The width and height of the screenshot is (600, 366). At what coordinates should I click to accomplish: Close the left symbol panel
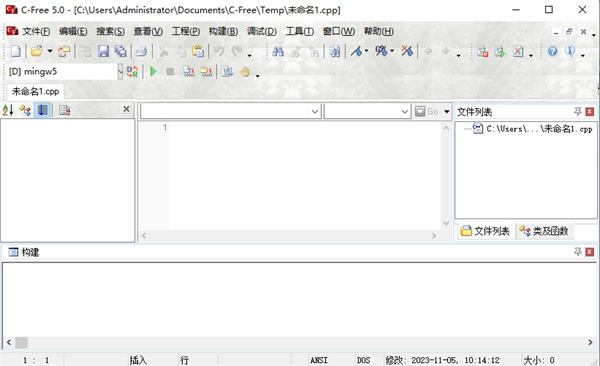[x=126, y=109]
